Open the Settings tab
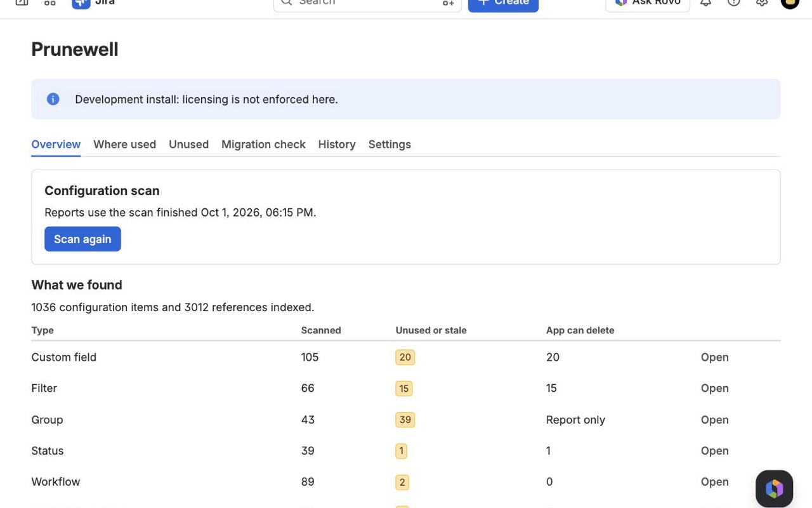 coord(390,144)
